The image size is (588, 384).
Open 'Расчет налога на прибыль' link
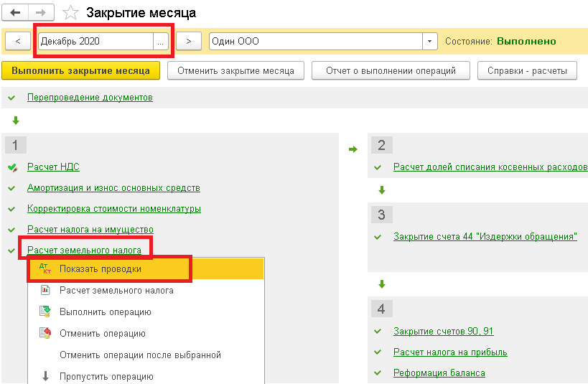coord(450,352)
